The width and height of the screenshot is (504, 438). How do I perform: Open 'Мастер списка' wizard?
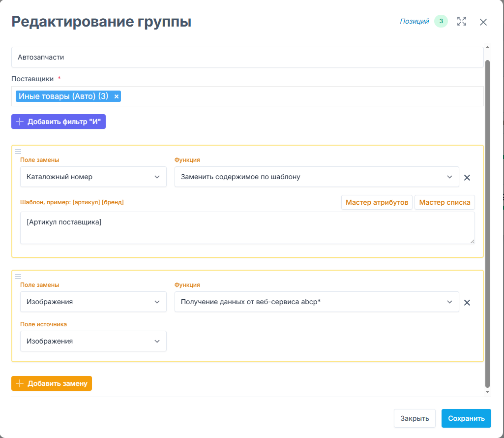coord(445,202)
